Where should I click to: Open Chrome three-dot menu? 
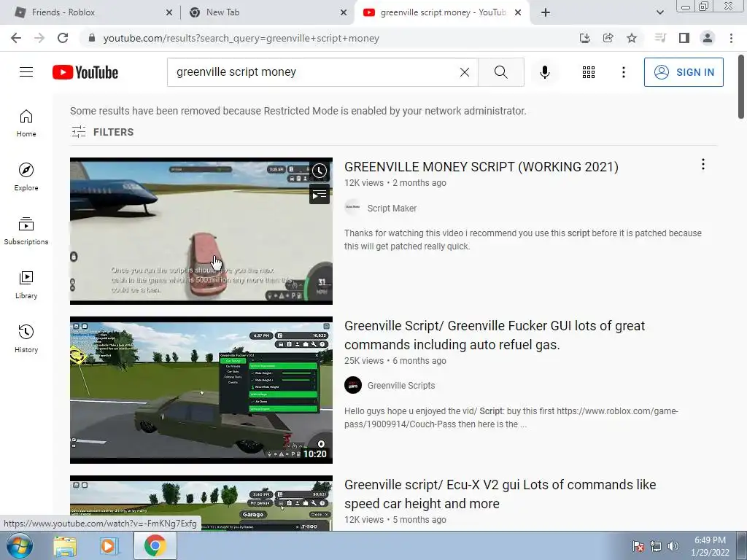point(731,38)
